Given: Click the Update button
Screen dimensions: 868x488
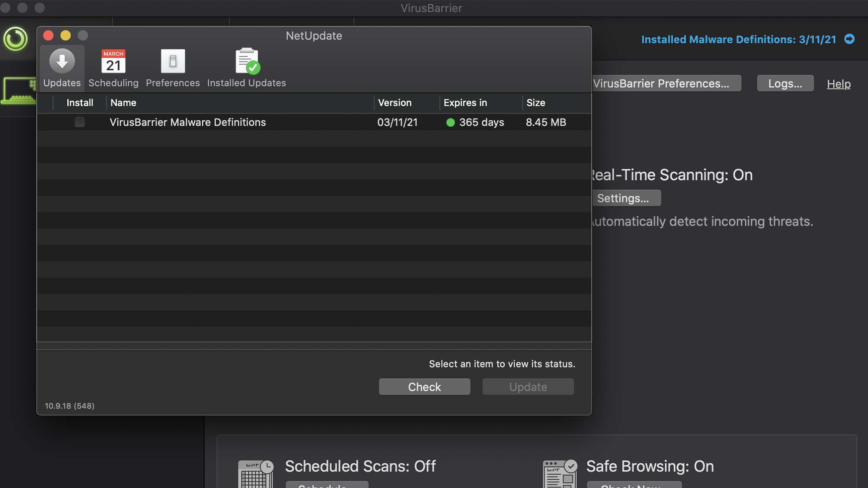Looking at the screenshot, I should [x=528, y=386].
